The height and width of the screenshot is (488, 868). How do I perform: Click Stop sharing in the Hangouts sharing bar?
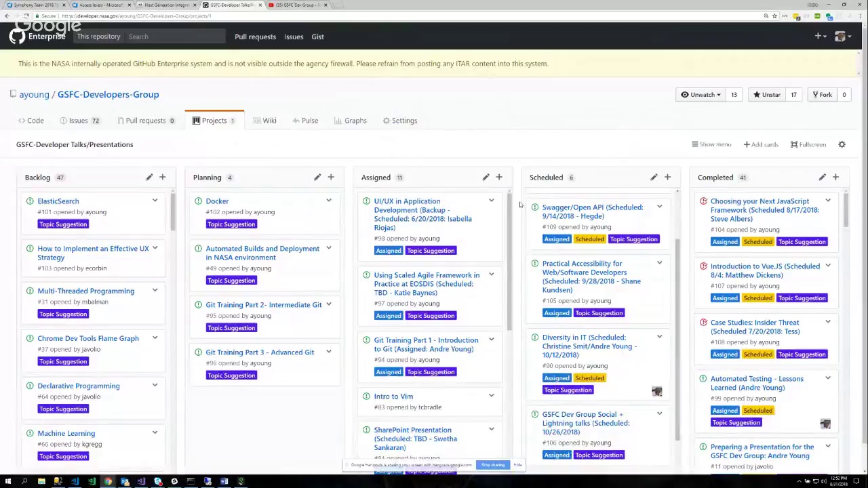pos(493,465)
